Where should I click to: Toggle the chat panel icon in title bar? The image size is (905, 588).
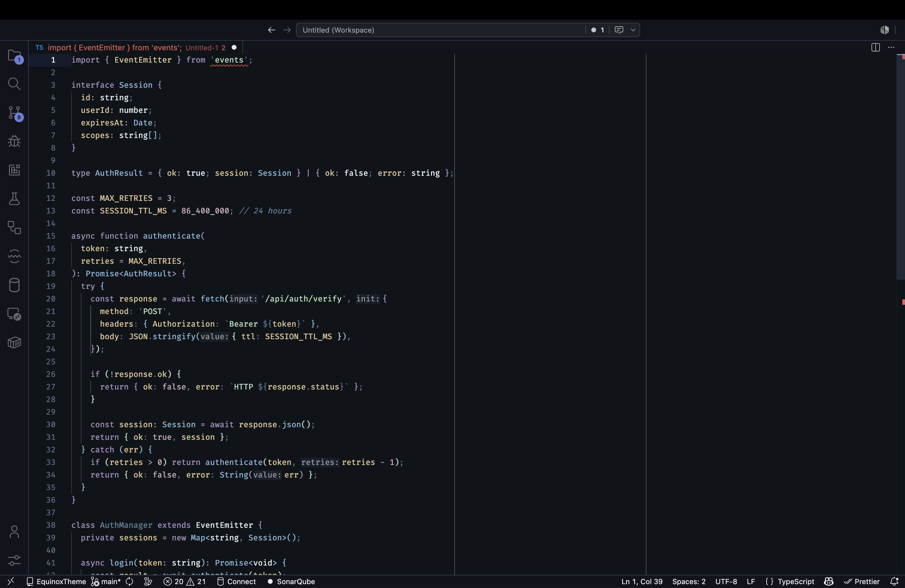tap(619, 30)
